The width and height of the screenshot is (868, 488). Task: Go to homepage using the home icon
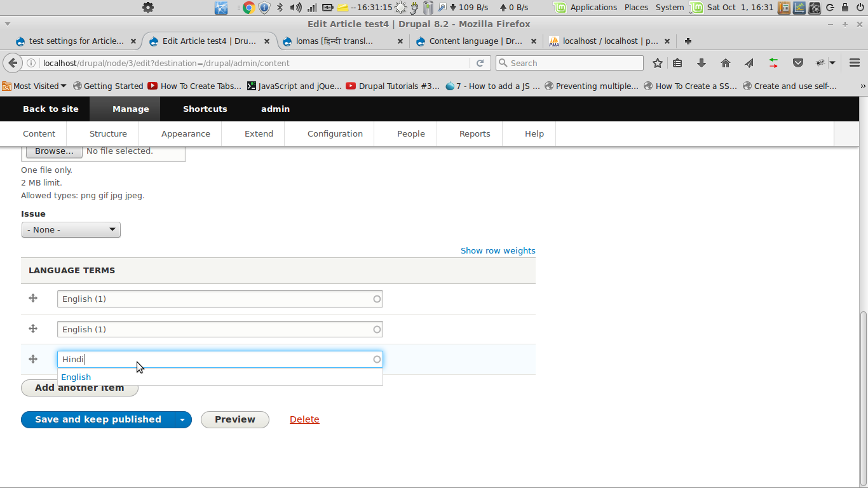(x=725, y=63)
